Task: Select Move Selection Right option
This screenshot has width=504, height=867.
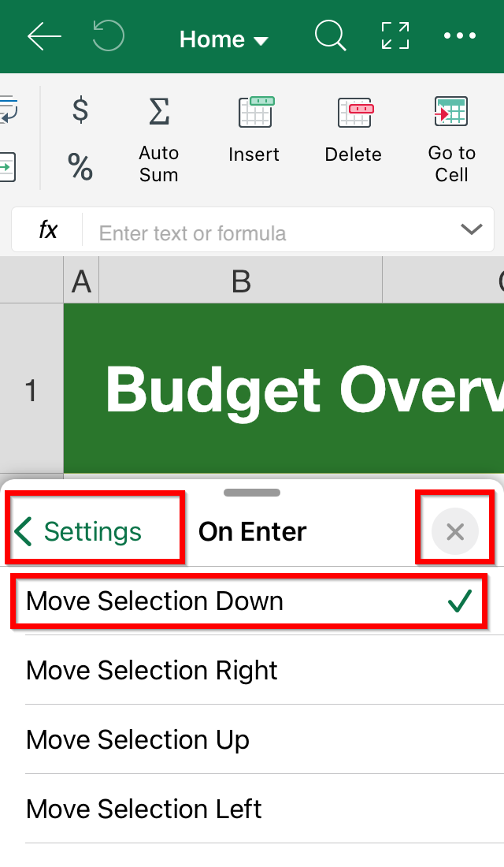Action: pos(264,670)
